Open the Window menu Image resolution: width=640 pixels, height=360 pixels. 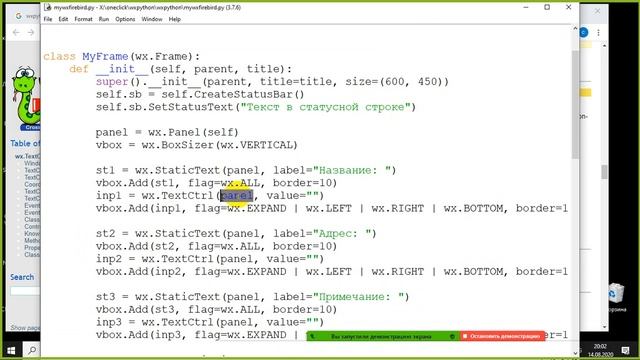152,19
